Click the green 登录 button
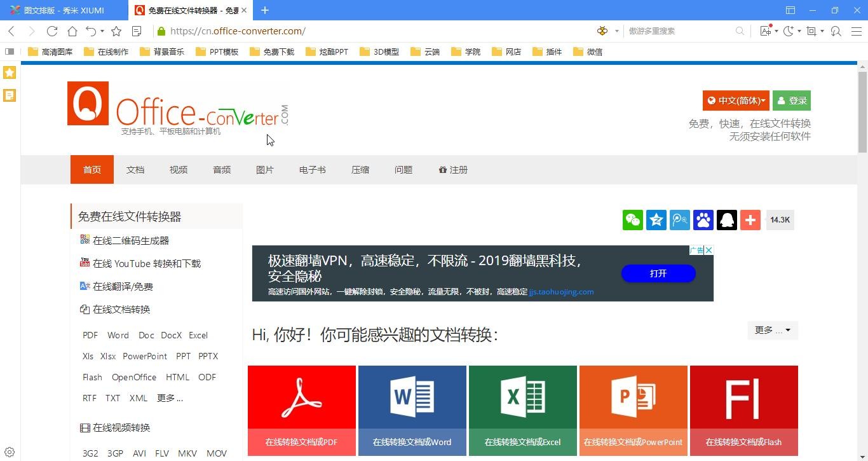 click(x=792, y=100)
